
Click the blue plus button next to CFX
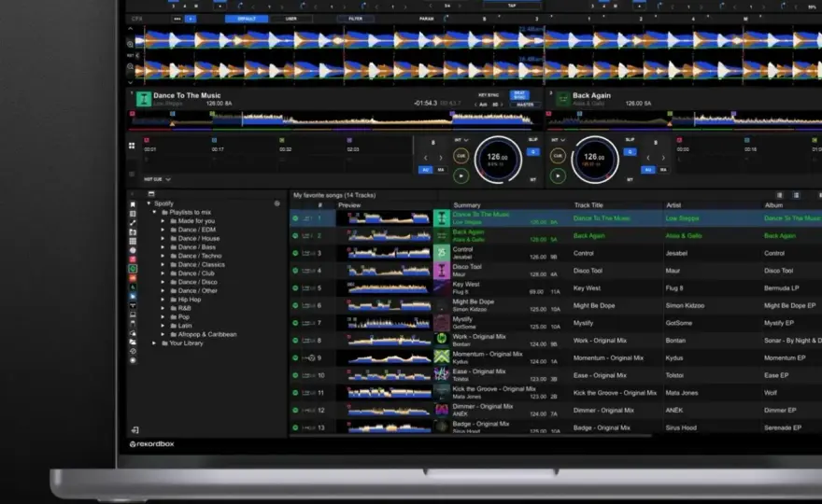click(x=191, y=19)
